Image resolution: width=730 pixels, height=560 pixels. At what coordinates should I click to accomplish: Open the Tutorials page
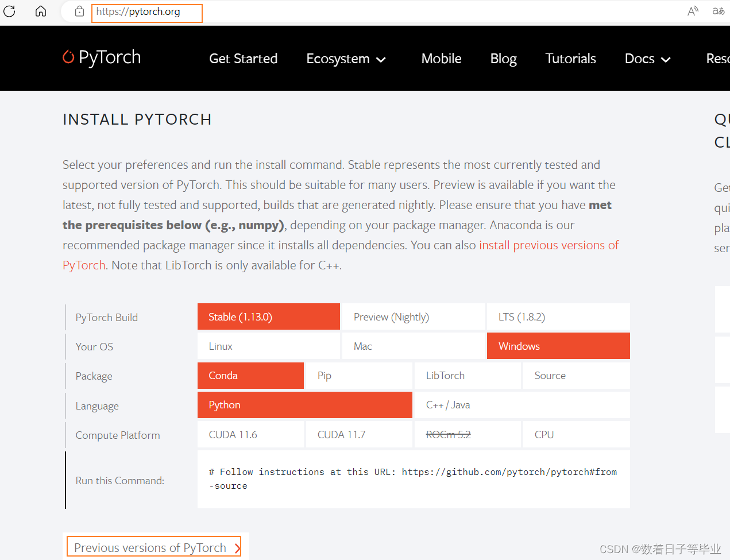coord(570,59)
